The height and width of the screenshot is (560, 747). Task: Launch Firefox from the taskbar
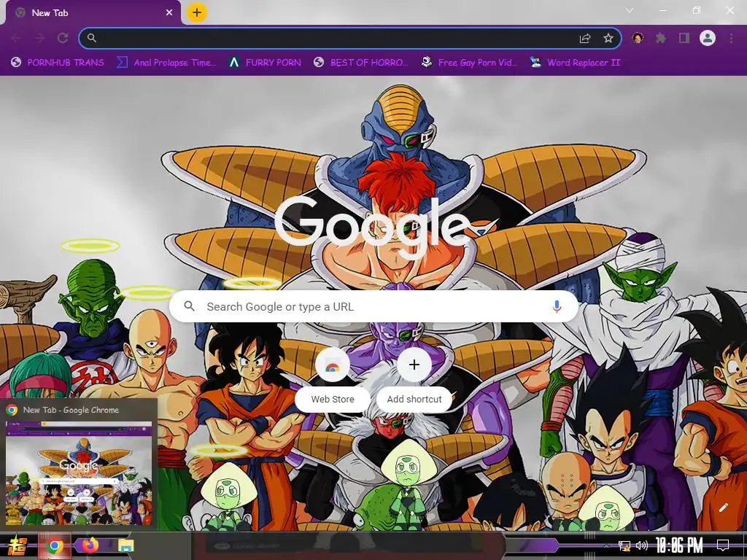[90, 545]
